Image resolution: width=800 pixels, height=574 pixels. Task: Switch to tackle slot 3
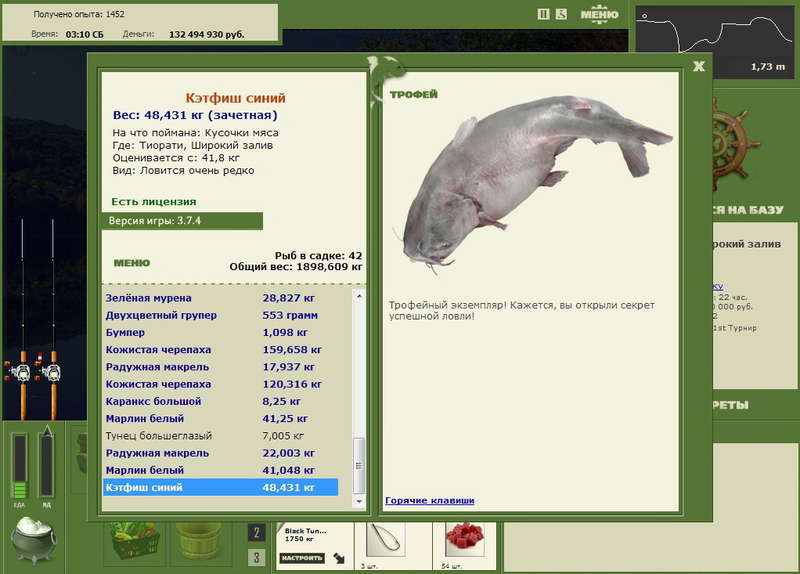point(256,558)
